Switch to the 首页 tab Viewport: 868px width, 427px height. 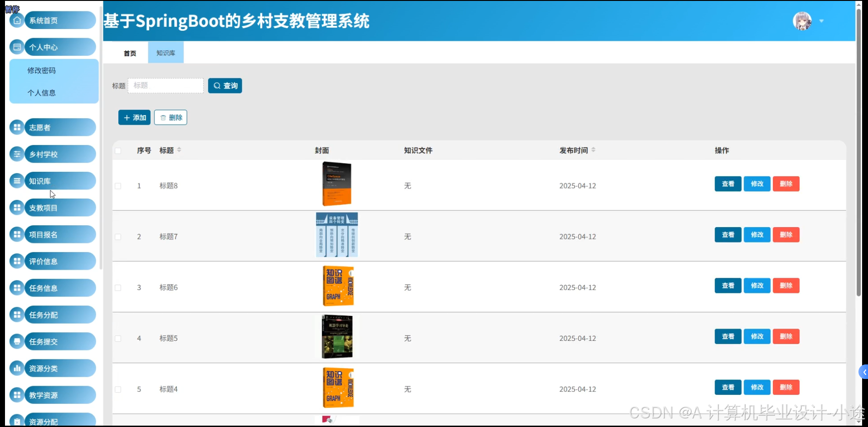tap(130, 53)
